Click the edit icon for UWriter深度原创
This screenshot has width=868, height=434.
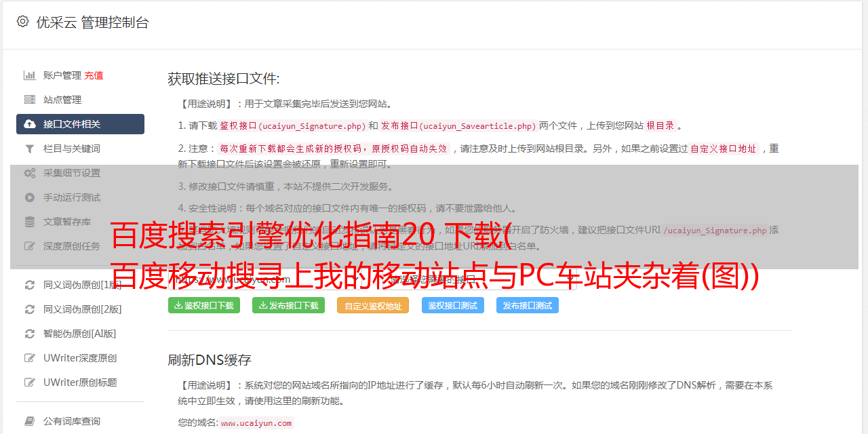pyautogui.click(x=30, y=358)
